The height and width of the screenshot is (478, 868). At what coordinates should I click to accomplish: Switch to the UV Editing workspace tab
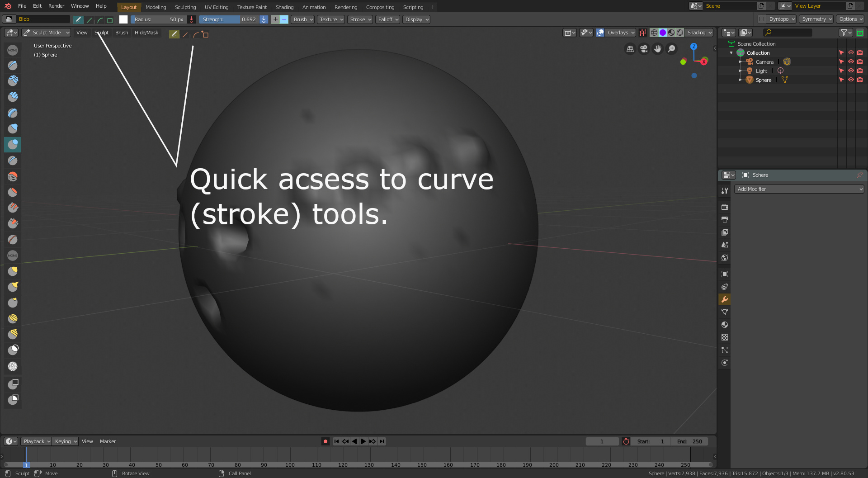(217, 7)
